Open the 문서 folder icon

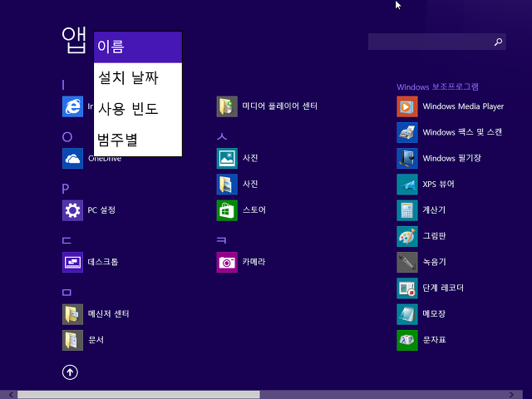(72, 340)
